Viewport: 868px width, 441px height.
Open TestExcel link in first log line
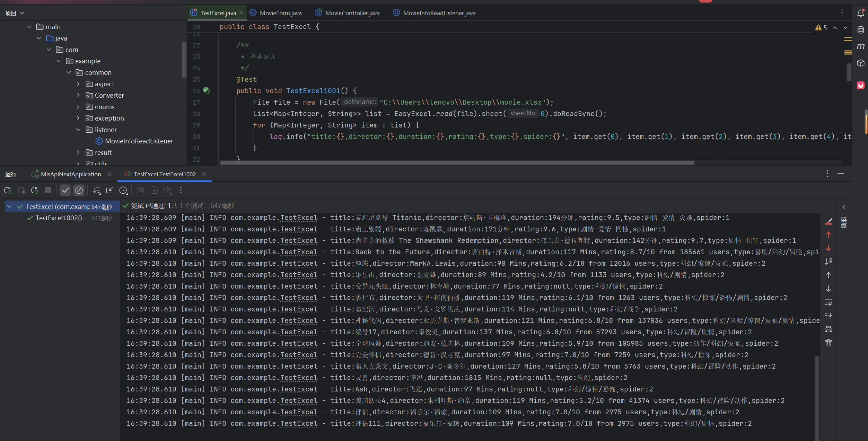click(299, 218)
